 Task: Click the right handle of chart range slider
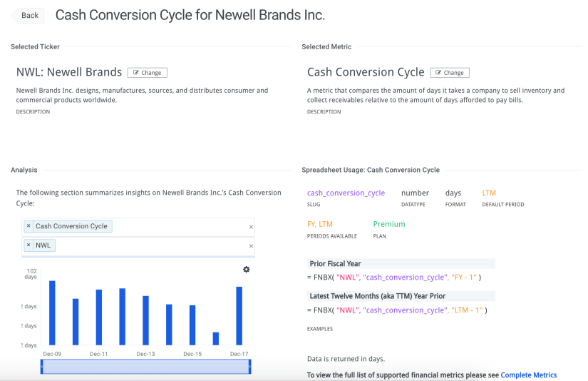click(x=249, y=366)
